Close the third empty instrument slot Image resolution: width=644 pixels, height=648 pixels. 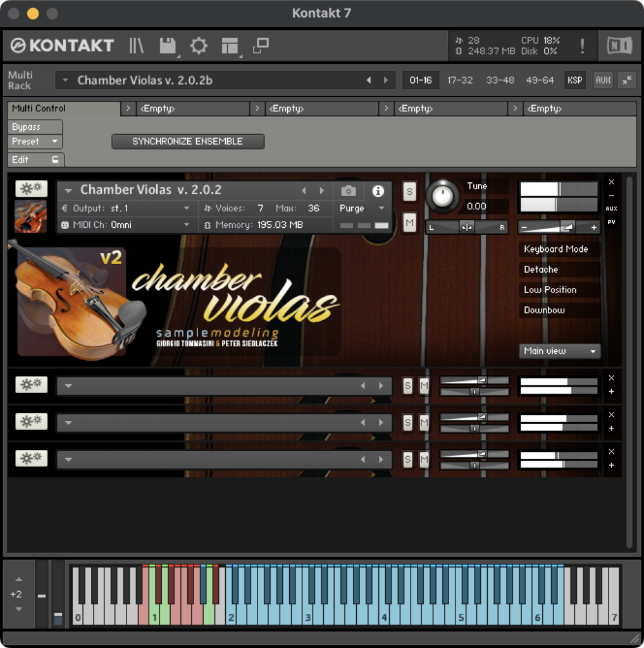tap(611, 414)
